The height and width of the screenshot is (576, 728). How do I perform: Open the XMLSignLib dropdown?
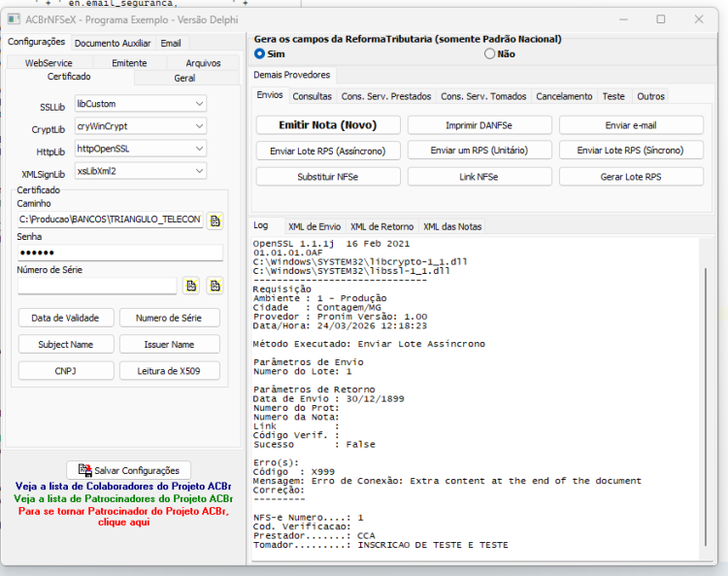click(x=199, y=171)
